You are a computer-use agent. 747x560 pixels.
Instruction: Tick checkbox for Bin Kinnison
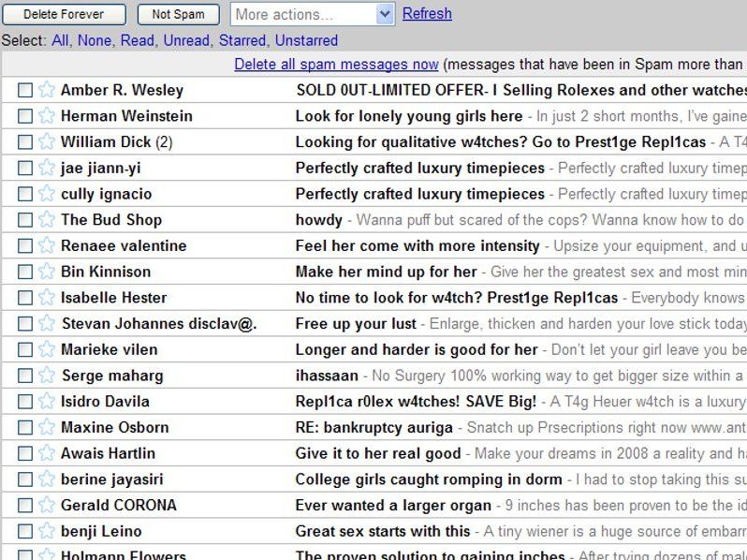[x=24, y=272]
